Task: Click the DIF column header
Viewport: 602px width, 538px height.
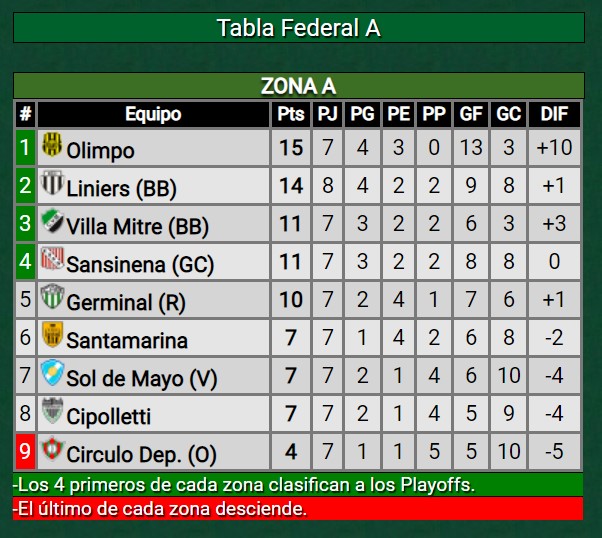Action: (x=554, y=114)
